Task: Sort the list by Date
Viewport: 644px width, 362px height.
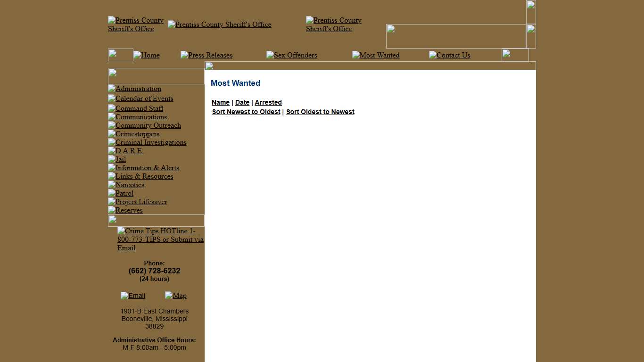Action: pos(242,102)
